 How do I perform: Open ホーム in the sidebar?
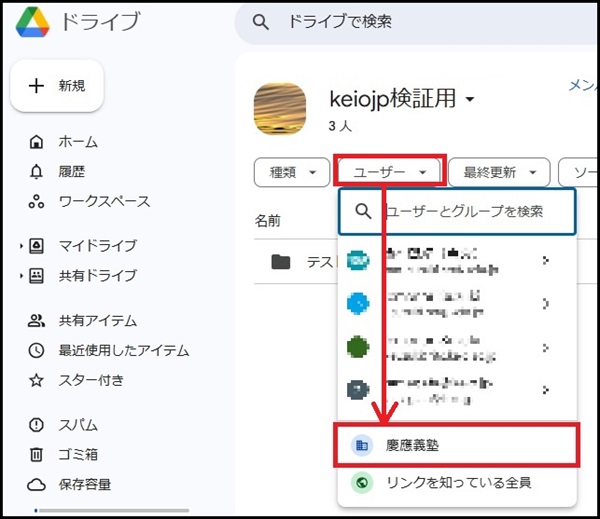(77, 142)
